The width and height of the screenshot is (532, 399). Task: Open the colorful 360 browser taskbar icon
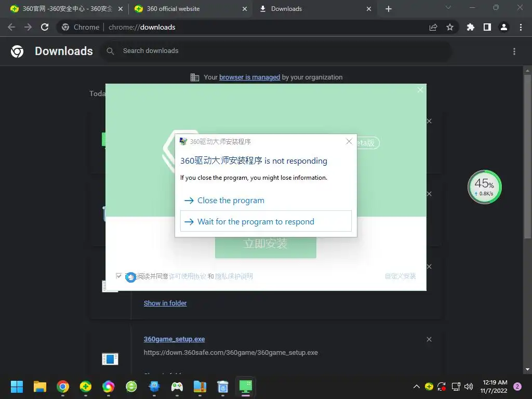point(108,387)
